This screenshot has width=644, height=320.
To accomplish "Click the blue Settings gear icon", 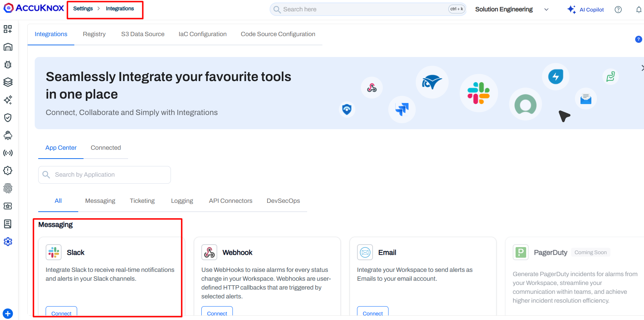I will 8,241.
